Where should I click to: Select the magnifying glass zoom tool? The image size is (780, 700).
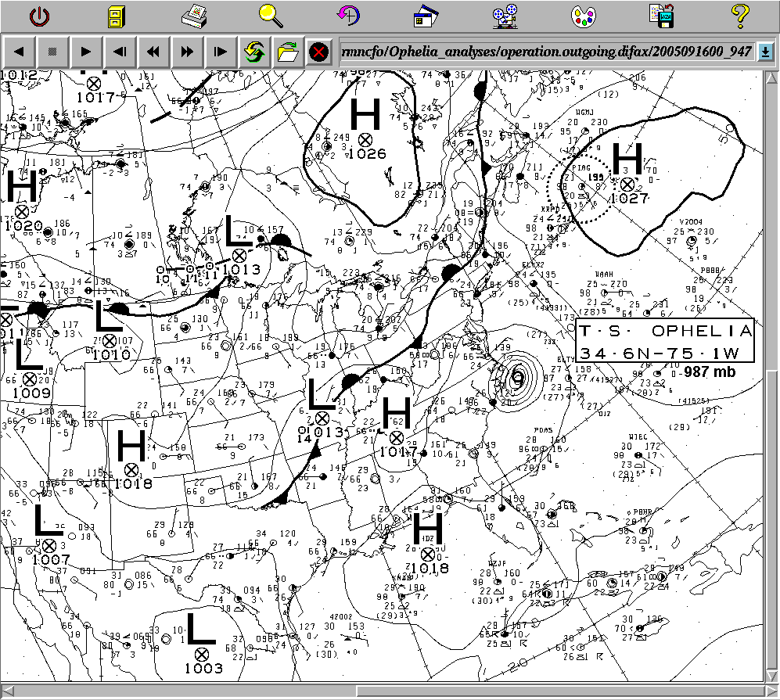coord(271,15)
